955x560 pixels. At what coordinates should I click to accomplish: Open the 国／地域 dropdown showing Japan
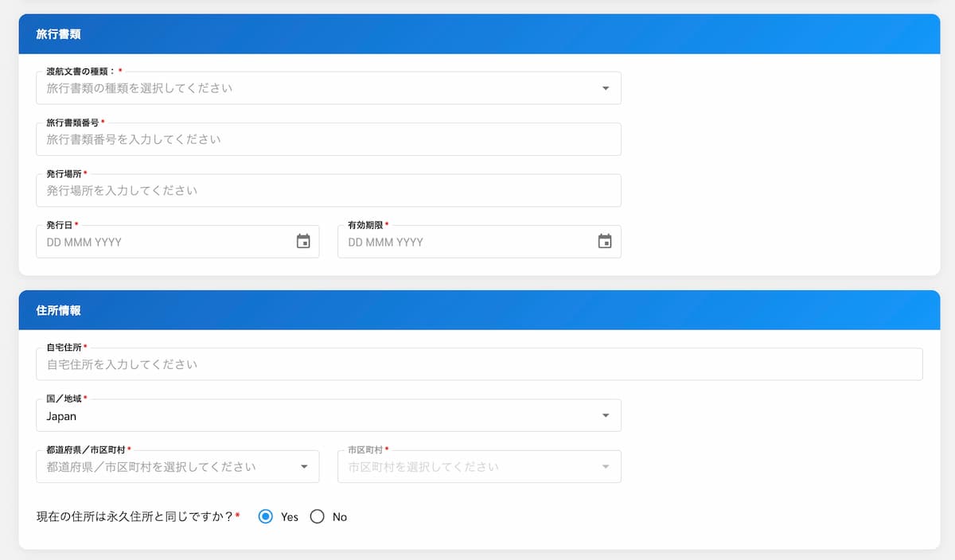[329, 415]
